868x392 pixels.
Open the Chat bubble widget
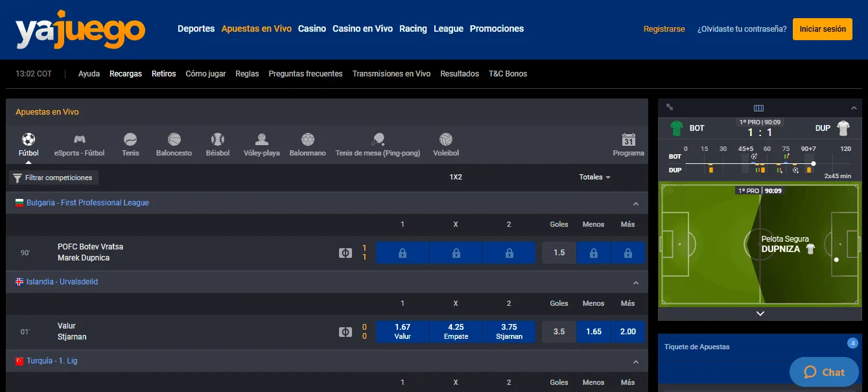tap(825, 372)
